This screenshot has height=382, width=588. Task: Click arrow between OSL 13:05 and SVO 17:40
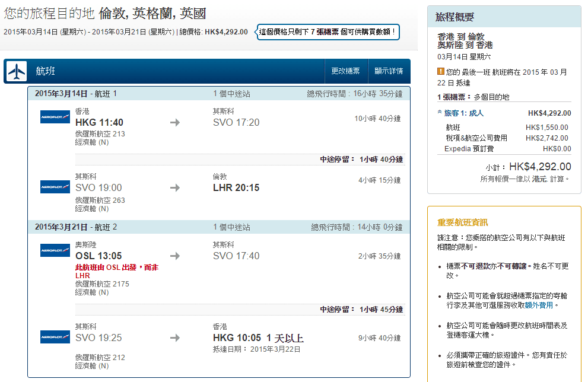coord(174,256)
